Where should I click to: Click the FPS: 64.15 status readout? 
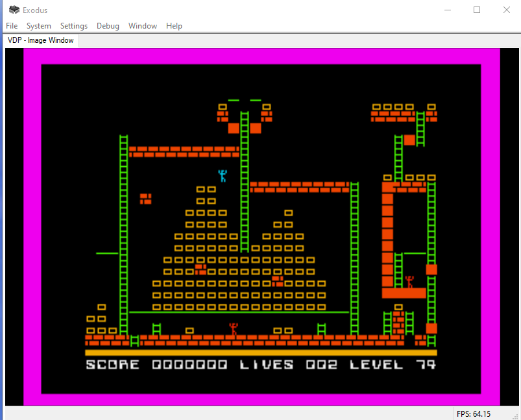pyautogui.click(x=474, y=414)
